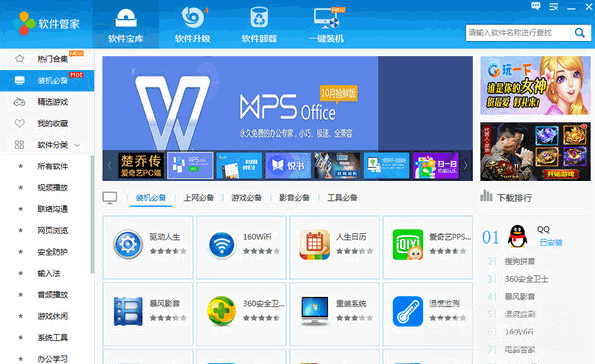Switch to the 影音必备 sub-tab

294,198
